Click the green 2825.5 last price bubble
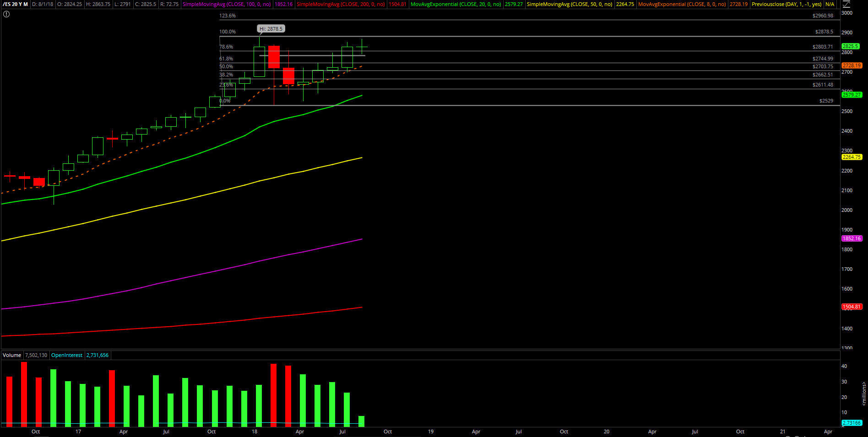 point(851,46)
